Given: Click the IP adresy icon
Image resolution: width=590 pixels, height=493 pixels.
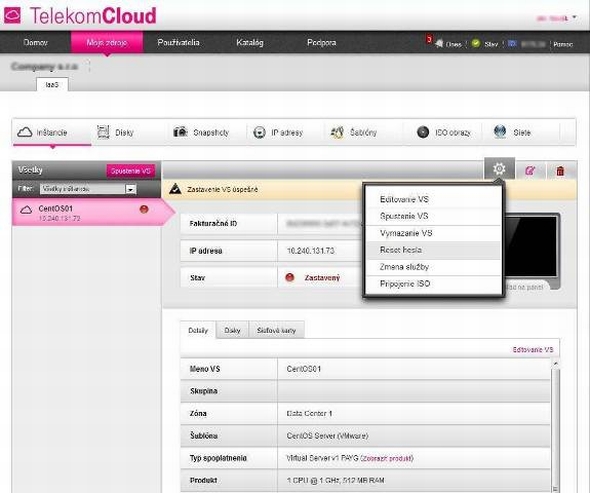Looking at the screenshot, I should pos(259,132).
